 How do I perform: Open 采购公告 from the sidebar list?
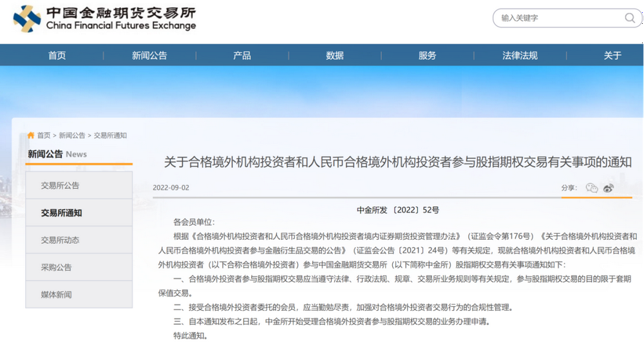tap(57, 267)
